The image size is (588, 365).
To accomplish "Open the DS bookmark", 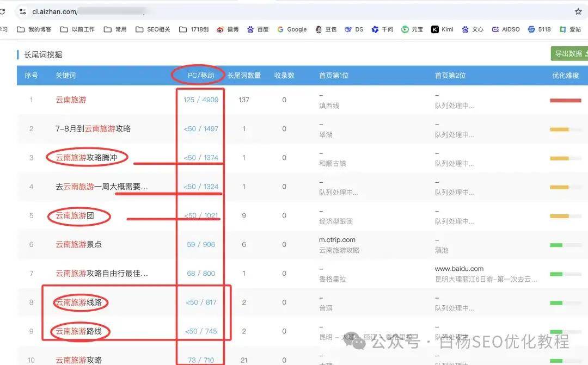I will [x=354, y=29].
